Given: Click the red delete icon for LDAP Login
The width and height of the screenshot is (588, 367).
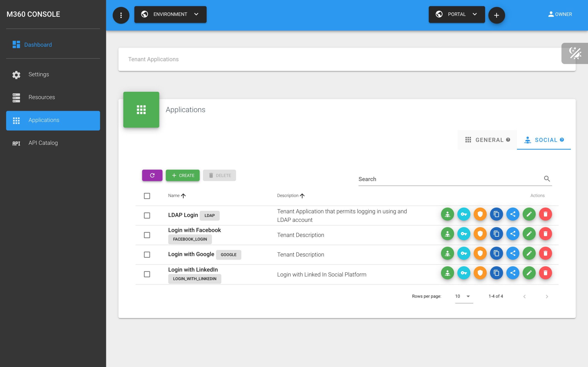Looking at the screenshot, I should tap(545, 214).
